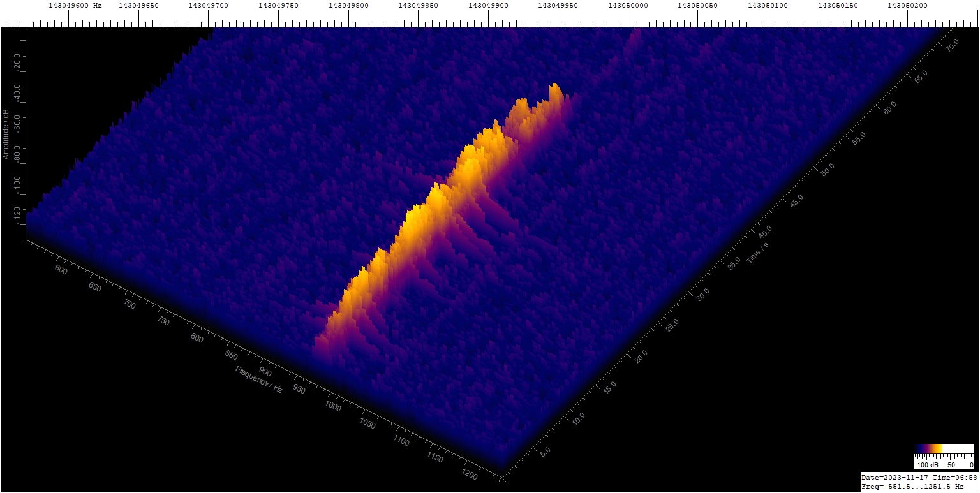
Task: Click the "800" frequency axis tick label
Action: tap(197, 338)
